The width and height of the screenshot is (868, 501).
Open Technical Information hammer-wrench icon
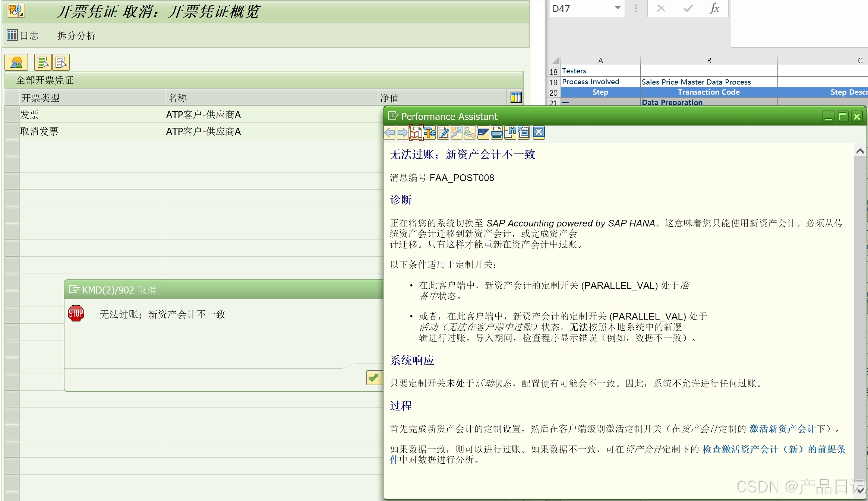(430, 133)
